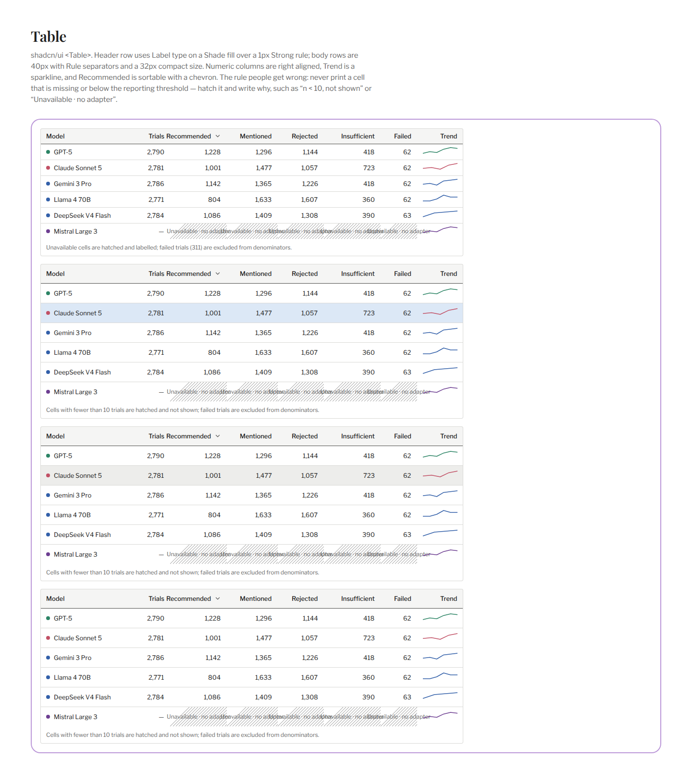Click the 1,633 mentioned cell in the compact top table
Image resolution: width=692 pixels, height=784 pixels.
click(263, 199)
